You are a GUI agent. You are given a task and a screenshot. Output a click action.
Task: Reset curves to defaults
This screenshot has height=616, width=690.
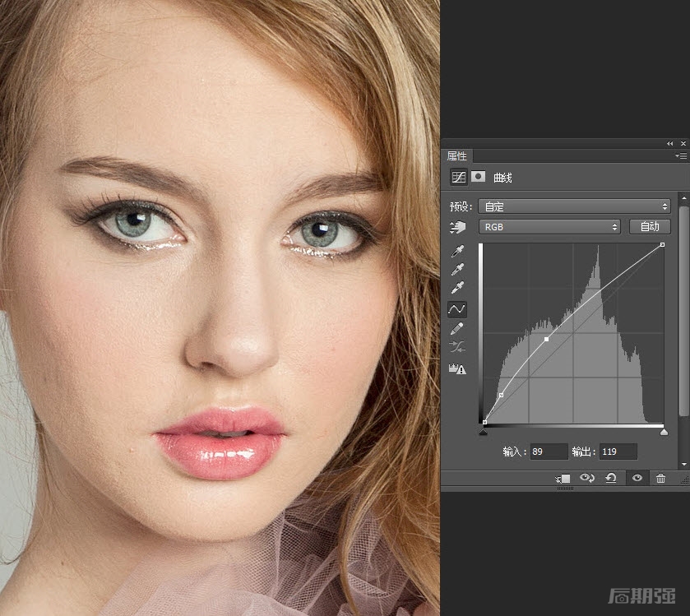[x=611, y=478]
